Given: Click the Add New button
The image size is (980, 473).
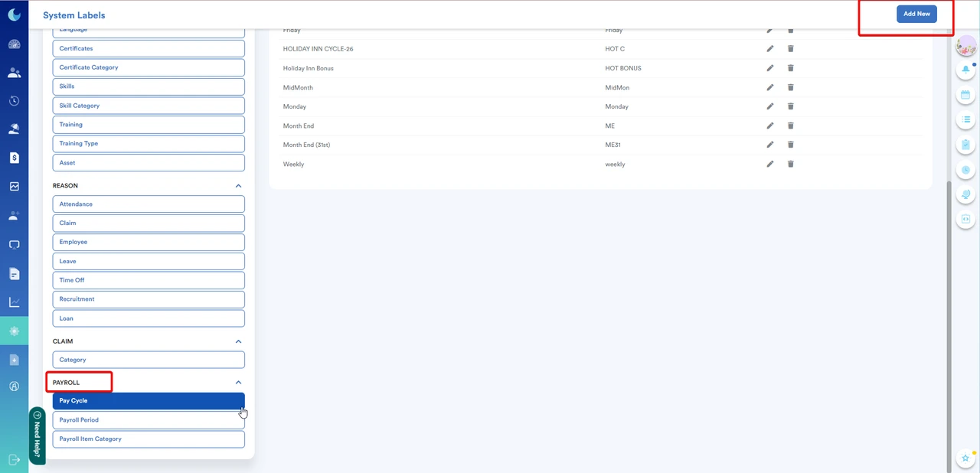Looking at the screenshot, I should click(916, 14).
